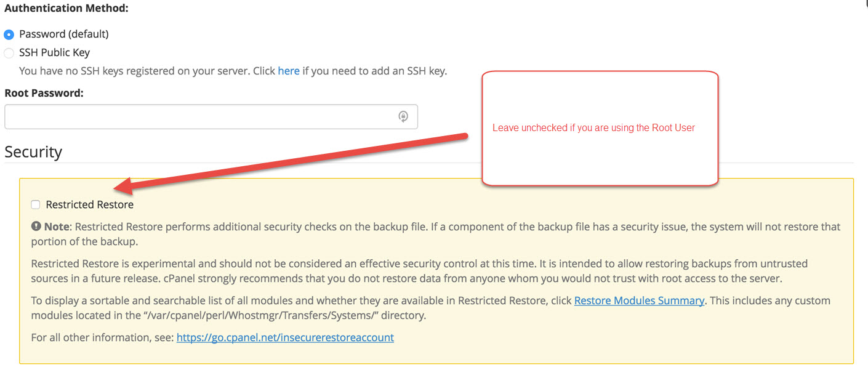868x370 pixels.
Task: Click the exclamation Note icon
Action: 36,227
